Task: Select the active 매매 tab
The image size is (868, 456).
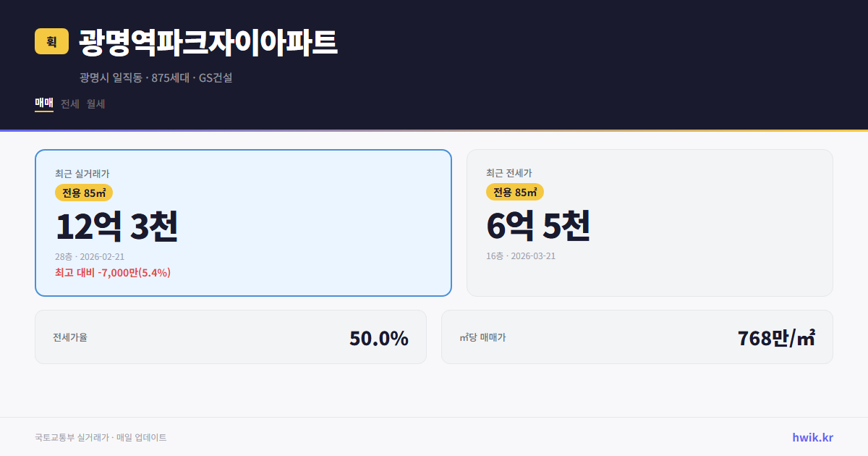Action: [x=43, y=104]
